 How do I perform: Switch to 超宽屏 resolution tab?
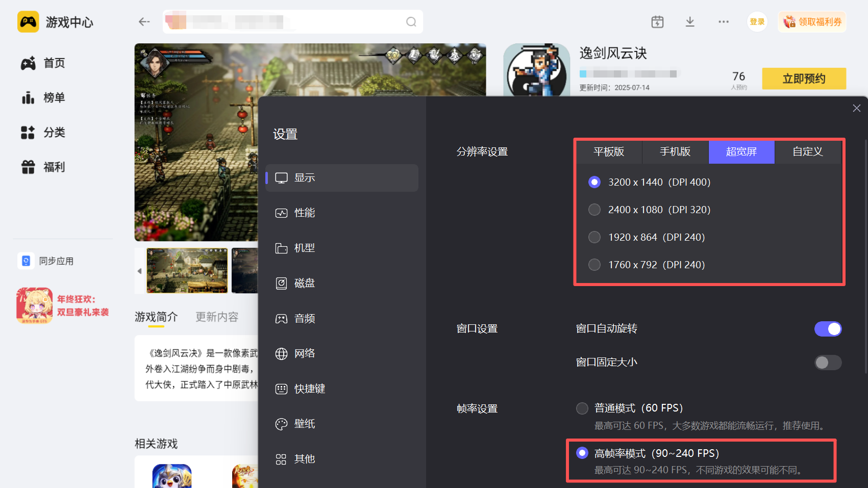click(741, 152)
